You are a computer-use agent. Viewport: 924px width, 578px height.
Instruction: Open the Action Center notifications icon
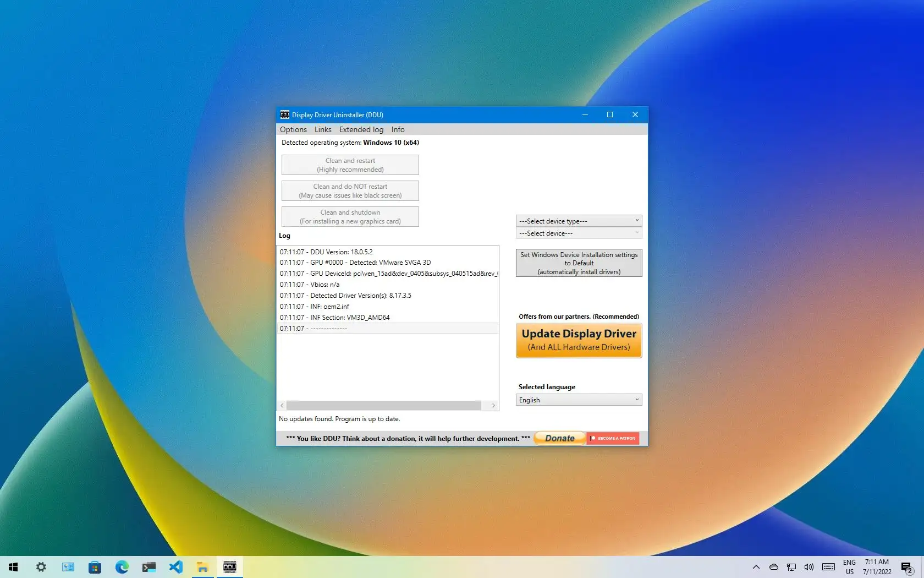point(906,567)
